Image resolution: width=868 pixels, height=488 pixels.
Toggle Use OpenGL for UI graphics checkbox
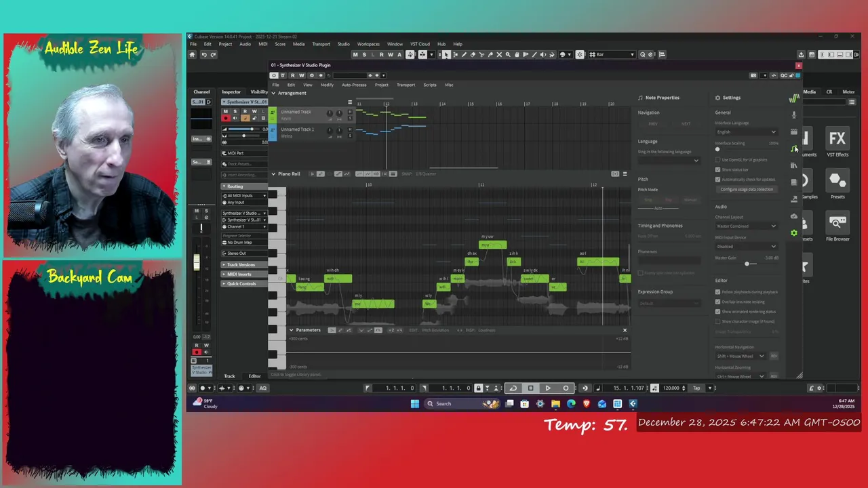(x=718, y=160)
